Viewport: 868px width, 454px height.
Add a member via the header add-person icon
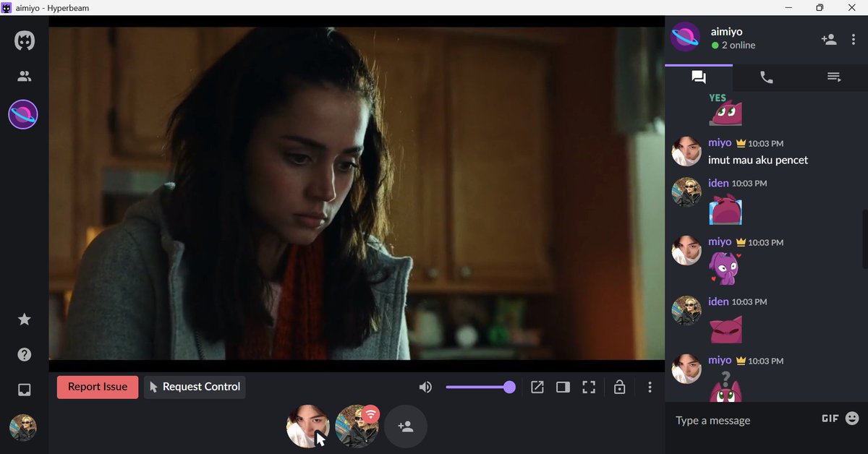pos(829,39)
